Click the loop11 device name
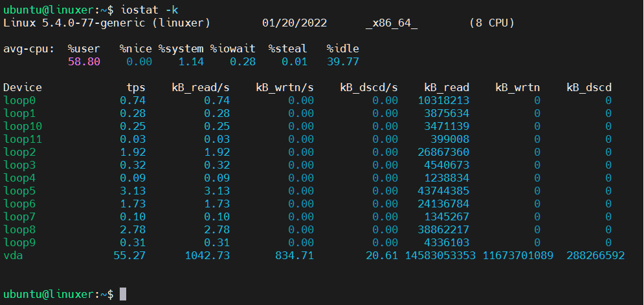644x305 pixels. [23, 140]
